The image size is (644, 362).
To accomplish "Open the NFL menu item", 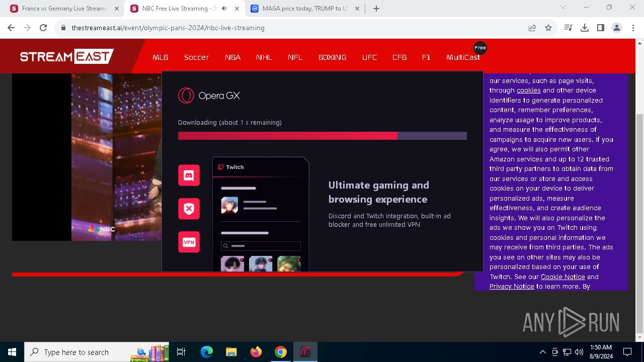I will pyautogui.click(x=295, y=57).
